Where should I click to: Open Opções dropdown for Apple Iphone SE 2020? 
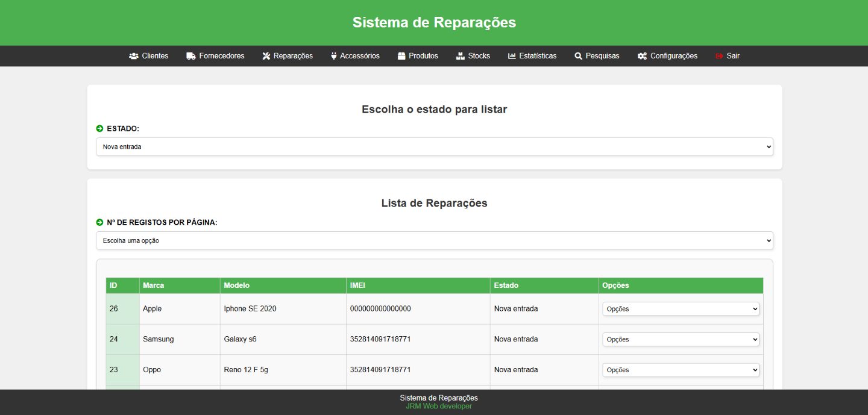pos(681,309)
